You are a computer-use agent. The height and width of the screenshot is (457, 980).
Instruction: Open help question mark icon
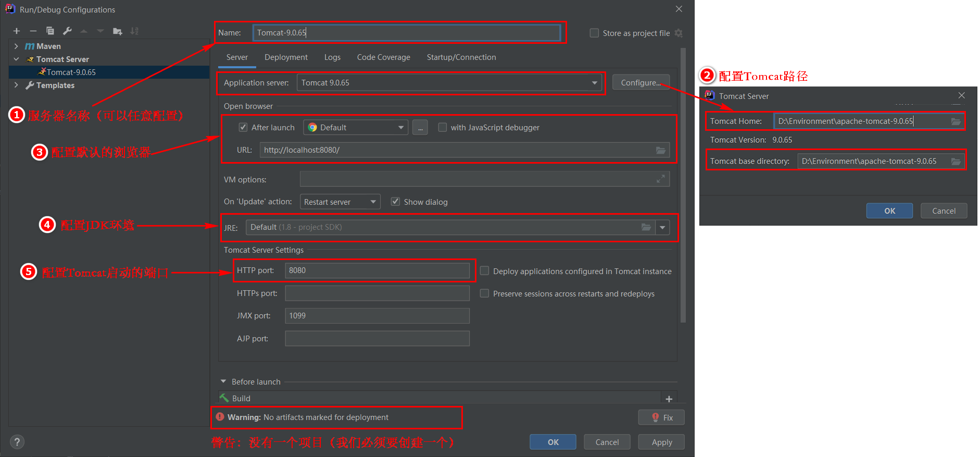[x=17, y=442]
